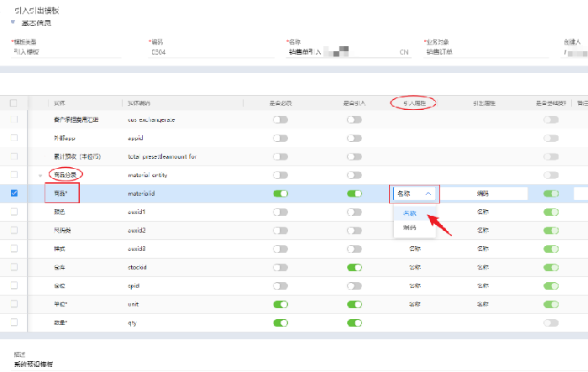Toggle 是否基础资料 switch in materialid row
The image size is (588, 372).
(551, 194)
